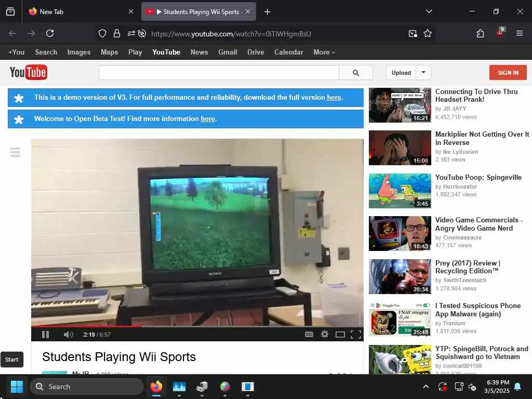The image size is (532, 399).
Task: Open video settings gear in player
Action: (x=324, y=335)
